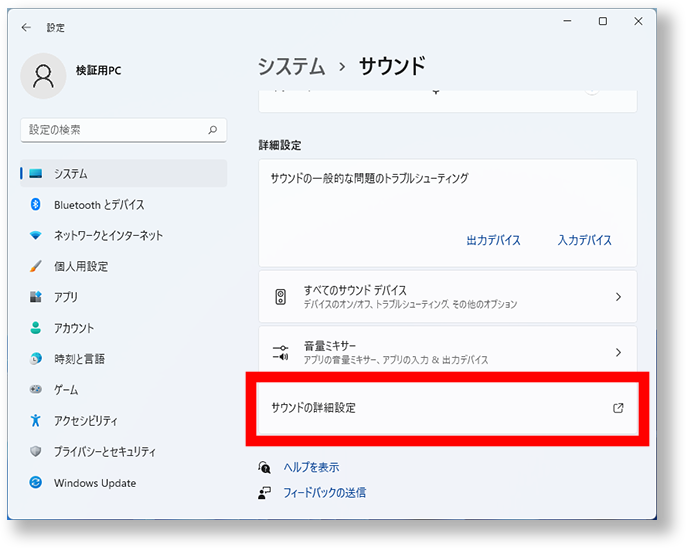Click the システム breadcrumb in the header
The height and width of the screenshot is (548, 686).
pyautogui.click(x=291, y=66)
